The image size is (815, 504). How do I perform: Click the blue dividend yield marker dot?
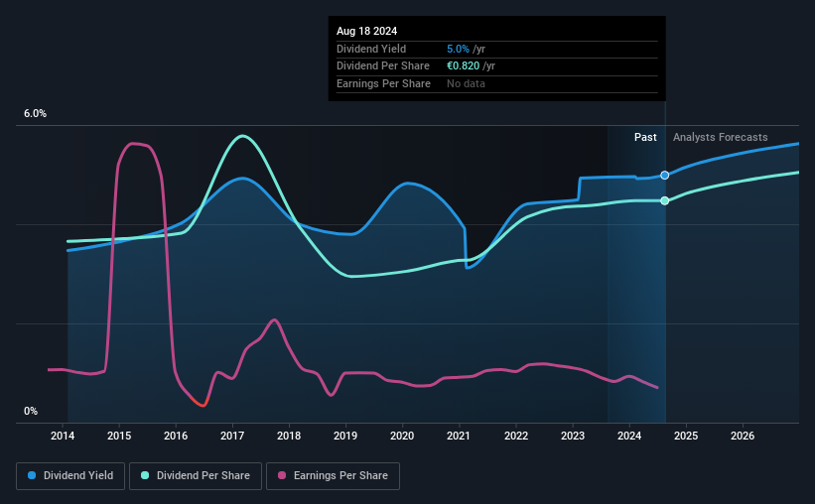[x=665, y=175]
